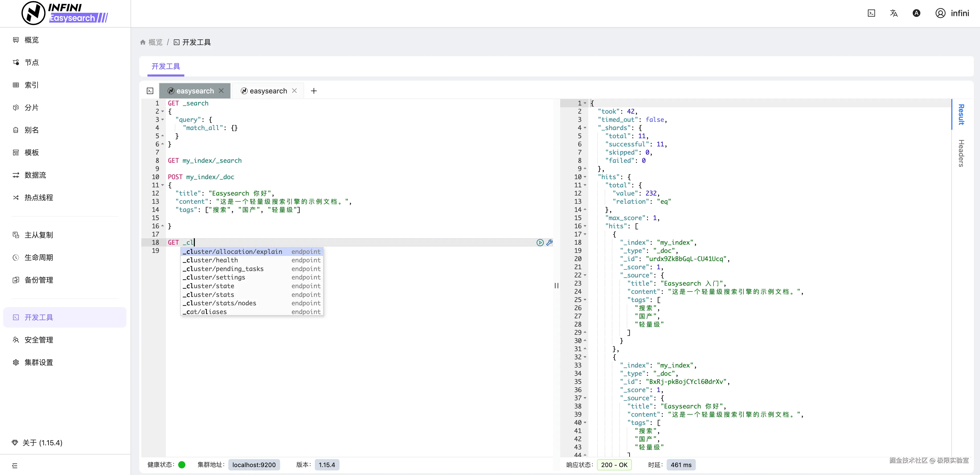Select the second easysearch tab

coord(268,91)
